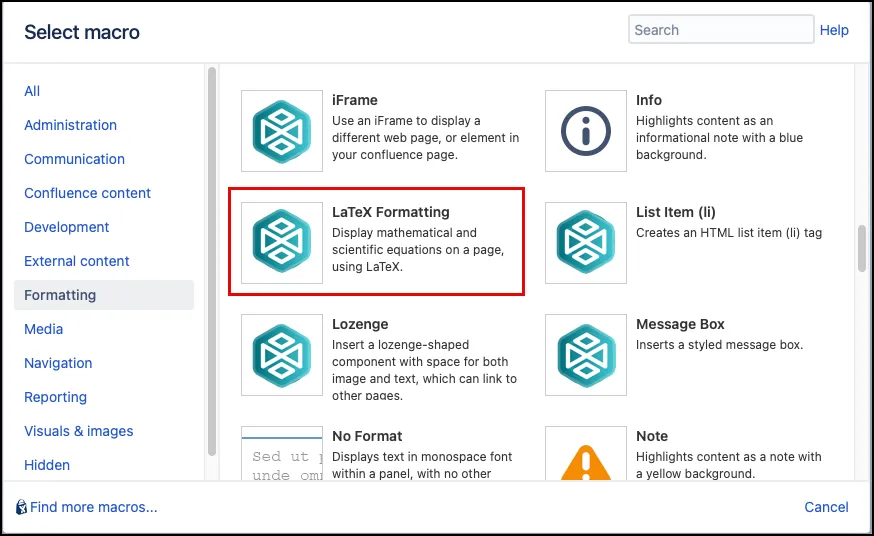The height and width of the screenshot is (536, 874).
Task: Click the LaTeX Formatting title text
Action: click(391, 212)
